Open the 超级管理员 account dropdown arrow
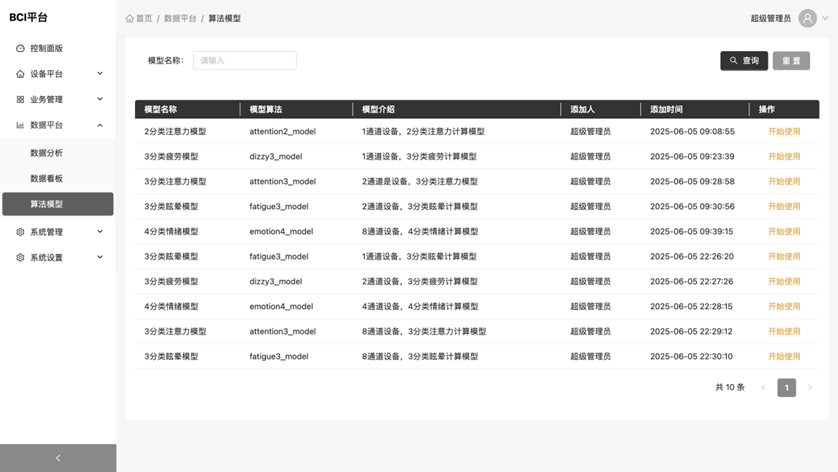Screen dimensions: 838x472 coord(825,19)
